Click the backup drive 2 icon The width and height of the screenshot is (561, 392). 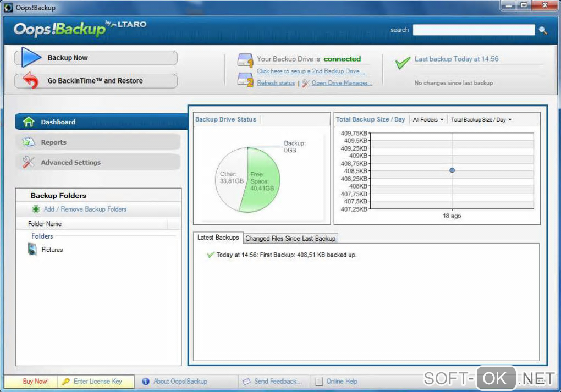pos(245,79)
